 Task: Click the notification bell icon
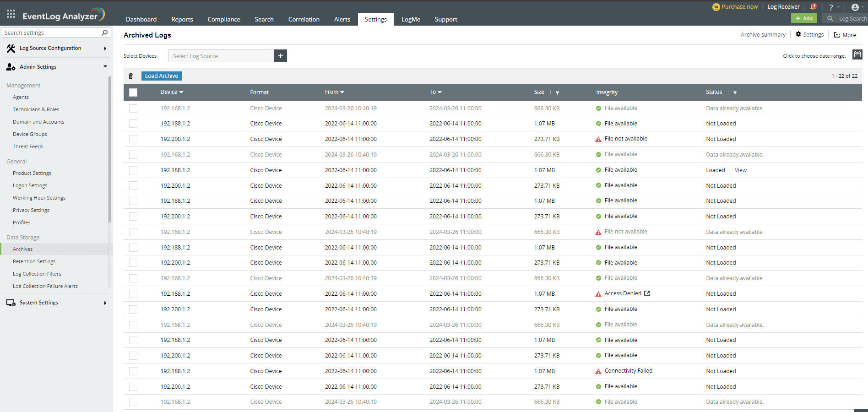(813, 7)
